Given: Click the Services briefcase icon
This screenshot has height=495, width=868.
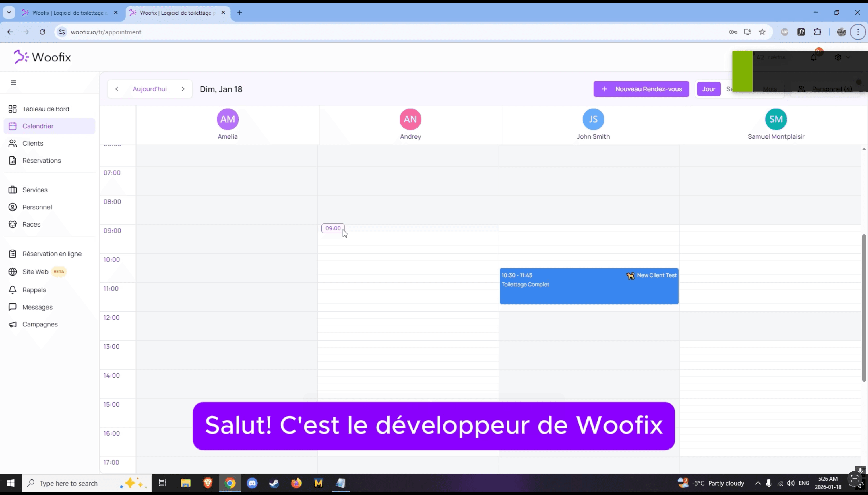Looking at the screenshot, I should (13, 190).
